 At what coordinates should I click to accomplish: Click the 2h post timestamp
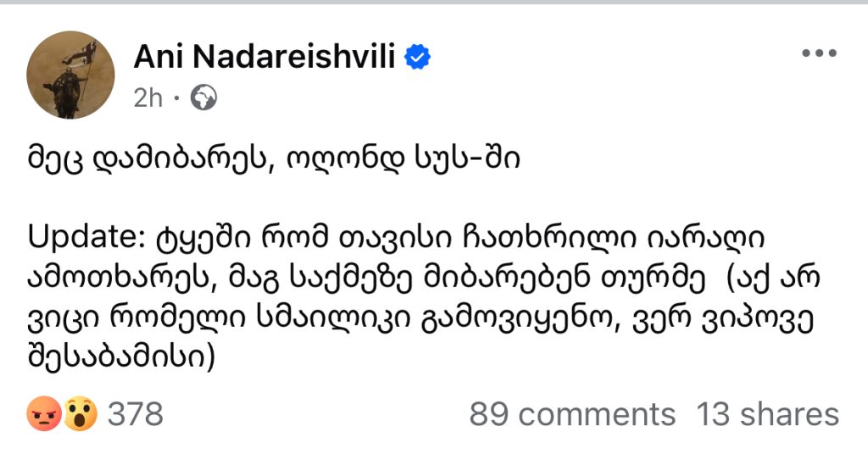pos(147,99)
